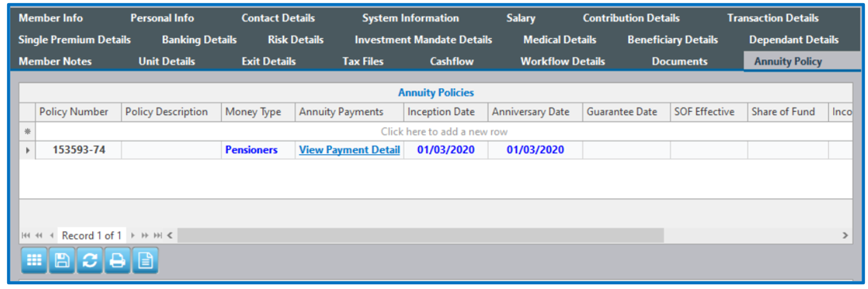Screen dimensions: 868x289
Task: Select the Member Notes tab
Action: tap(55, 61)
